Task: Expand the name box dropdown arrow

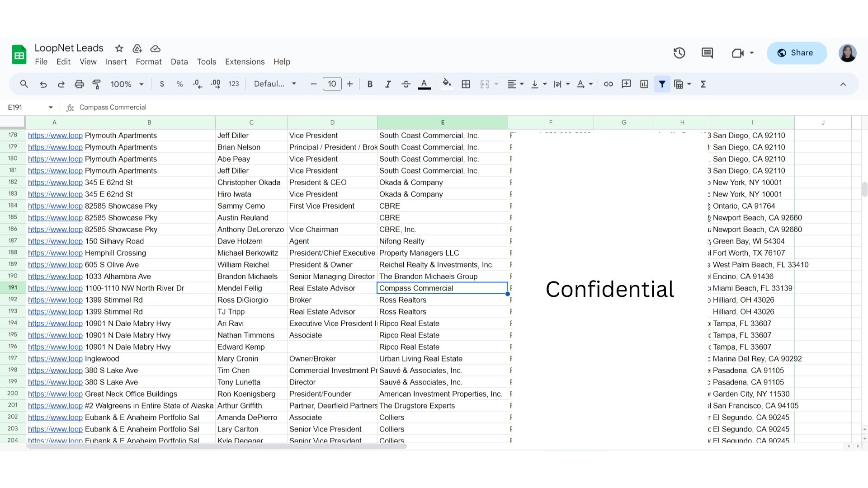Action: [51, 108]
